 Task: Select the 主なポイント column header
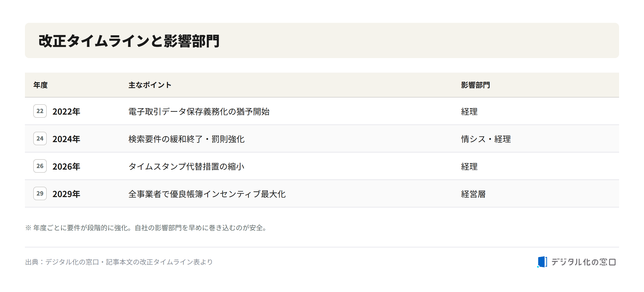[x=150, y=85]
